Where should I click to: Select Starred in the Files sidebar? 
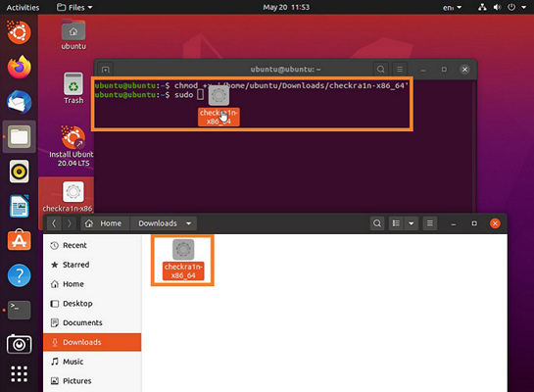[x=92, y=265]
